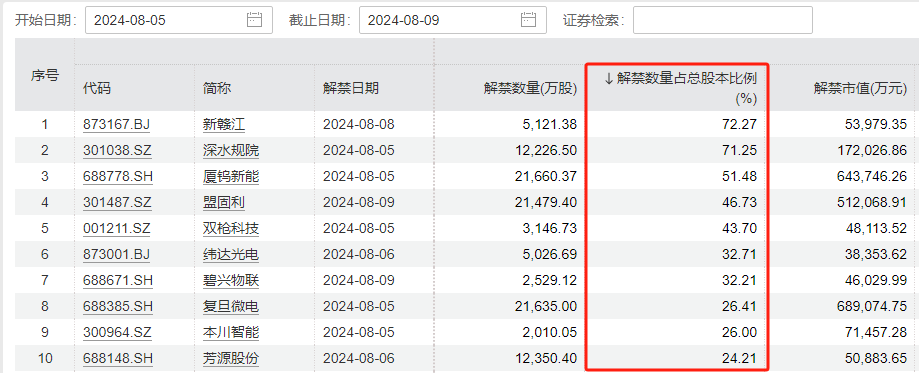Select the 5,026.69 unlock quantity cell

549,255
